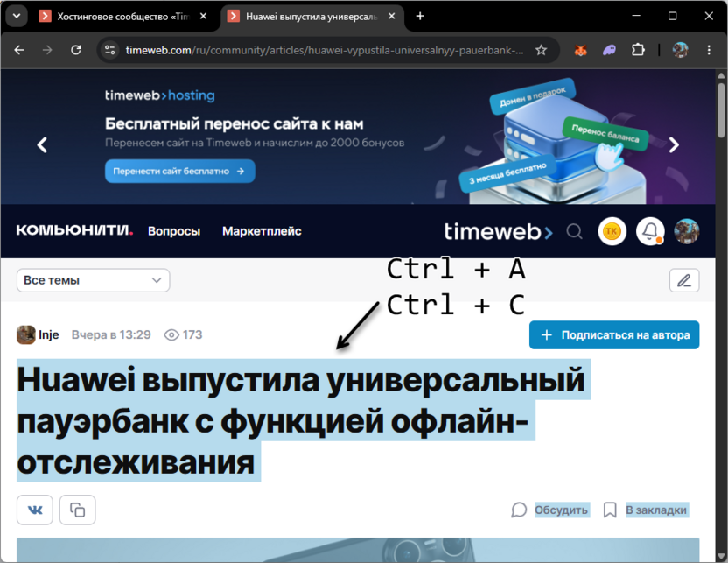Open the КОМЬЮНИТИ home logo
728x563 pixels.
[74, 230]
